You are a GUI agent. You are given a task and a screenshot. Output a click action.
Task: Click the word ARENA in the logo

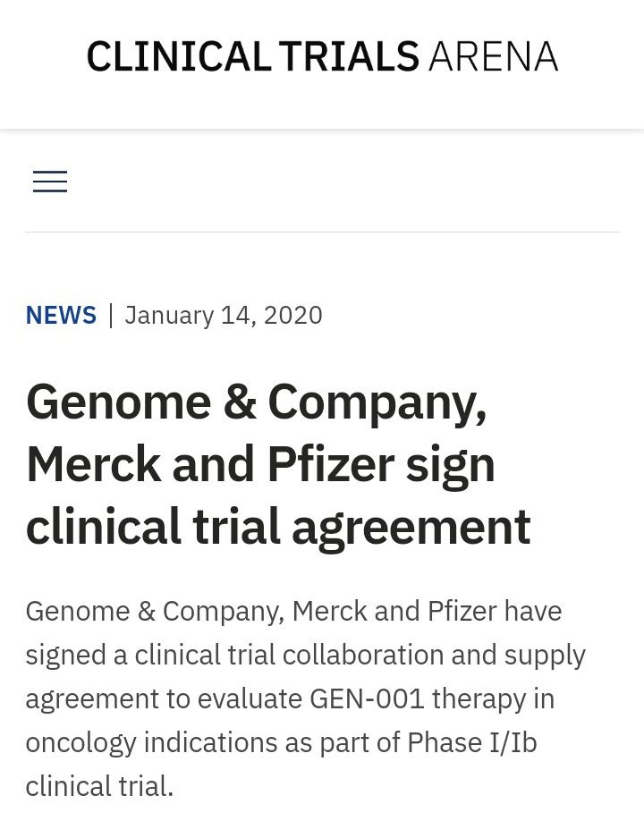pyautogui.click(x=493, y=56)
